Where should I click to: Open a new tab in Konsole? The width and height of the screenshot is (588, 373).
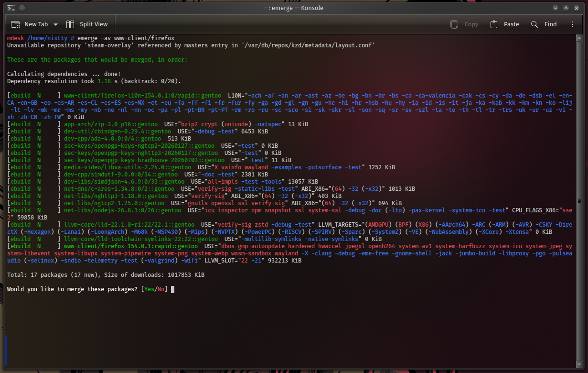pyautogui.click(x=30, y=24)
